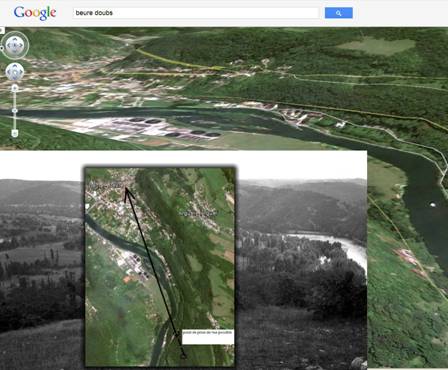Rotate view right with look joystick arrow
448x370 pixels.
click(21, 45)
